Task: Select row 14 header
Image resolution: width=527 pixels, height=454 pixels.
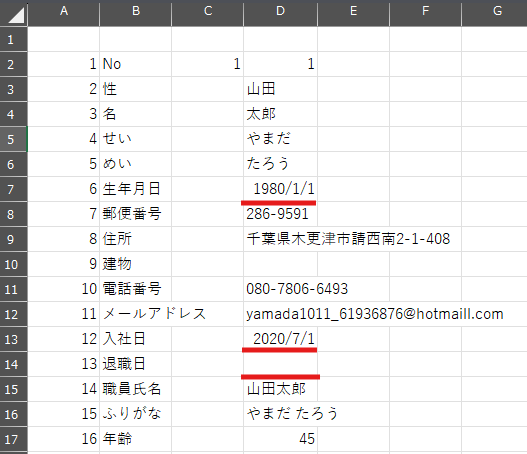Action: [x=13, y=364]
